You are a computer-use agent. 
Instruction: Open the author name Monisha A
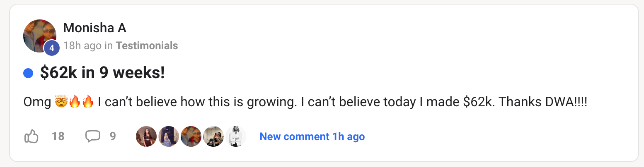pyautogui.click(x=94, y=28)
